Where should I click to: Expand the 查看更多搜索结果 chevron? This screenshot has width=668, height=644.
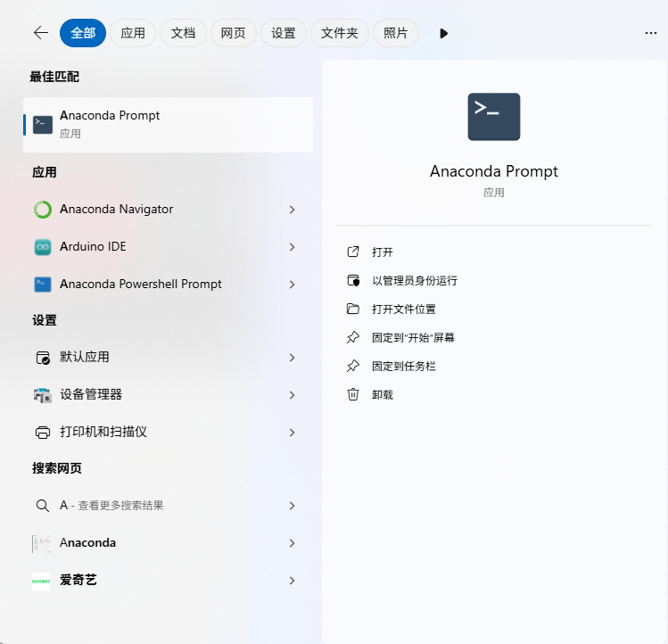[292, 506]
